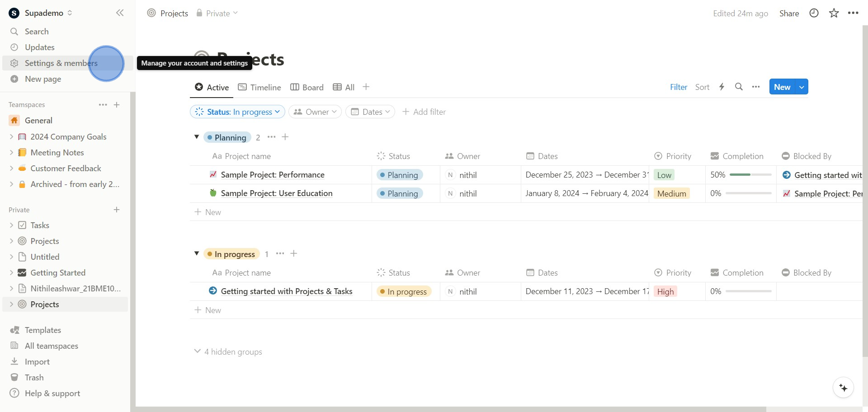Open the Owner filter dropdown
This screenshot has width=868, height=412.
tap(315, 112)
